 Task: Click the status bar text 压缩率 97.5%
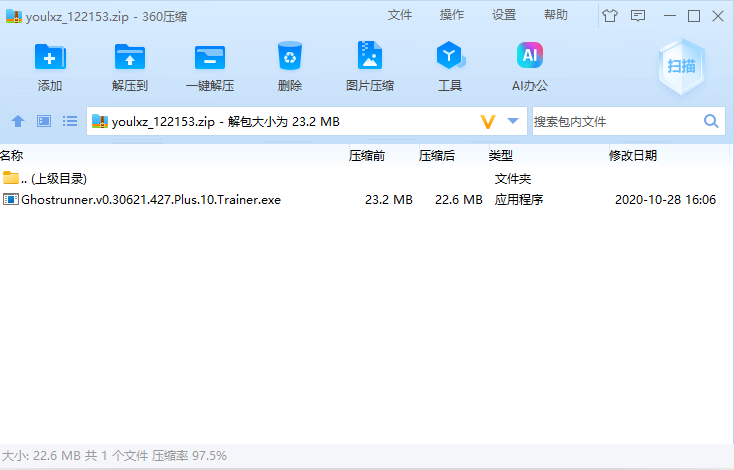pos(189,455)
